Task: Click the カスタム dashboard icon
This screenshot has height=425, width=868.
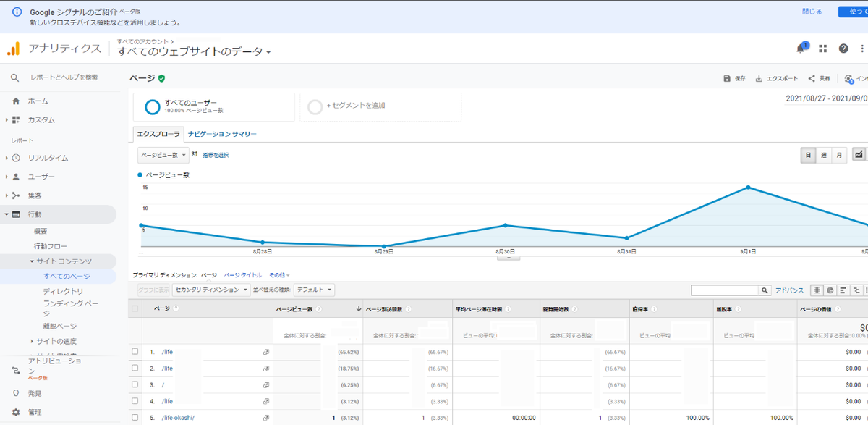Action: pos(16,120)
